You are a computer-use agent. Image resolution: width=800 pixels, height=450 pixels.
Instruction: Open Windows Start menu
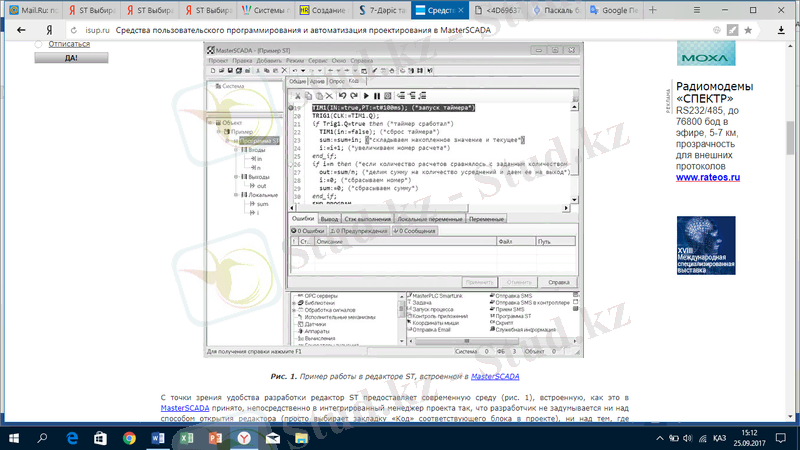click(14, 438)
